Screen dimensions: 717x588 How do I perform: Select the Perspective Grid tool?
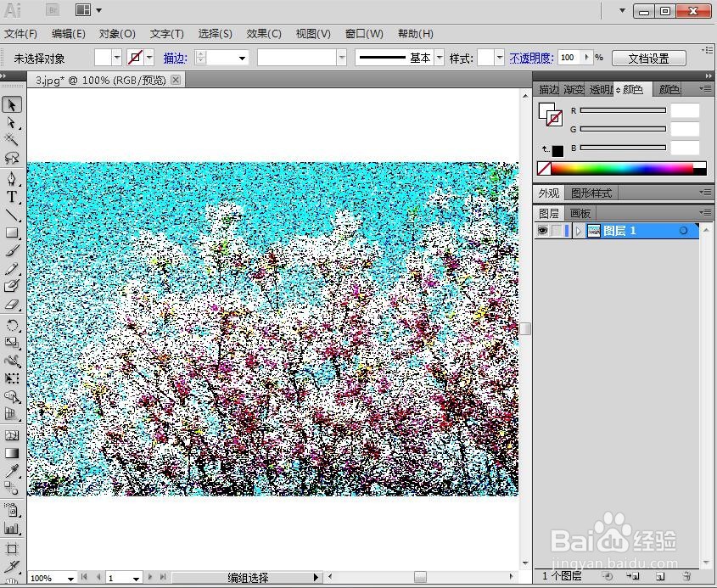(11, 414)
